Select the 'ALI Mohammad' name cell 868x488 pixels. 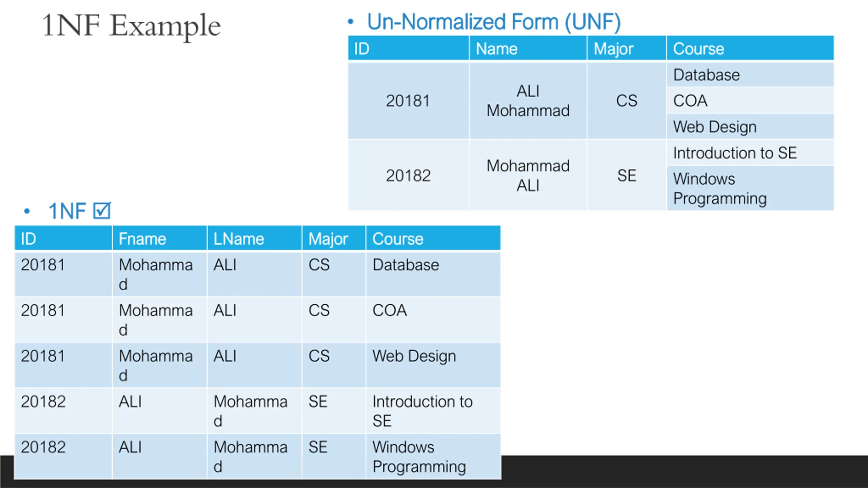pyautogui.click(x=528, y=101)
